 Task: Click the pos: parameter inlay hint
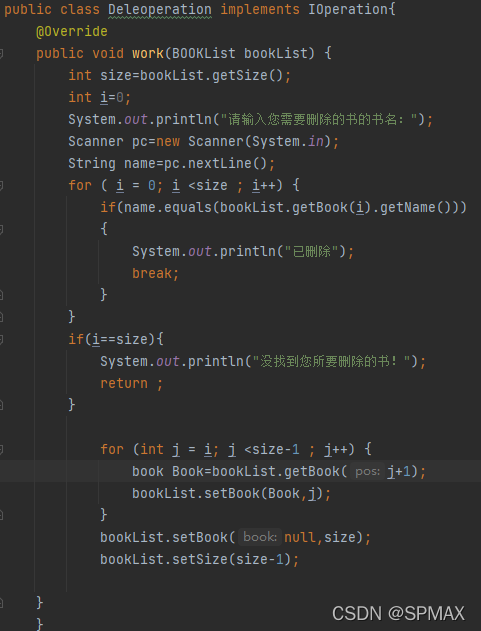[x=367, y=472]
